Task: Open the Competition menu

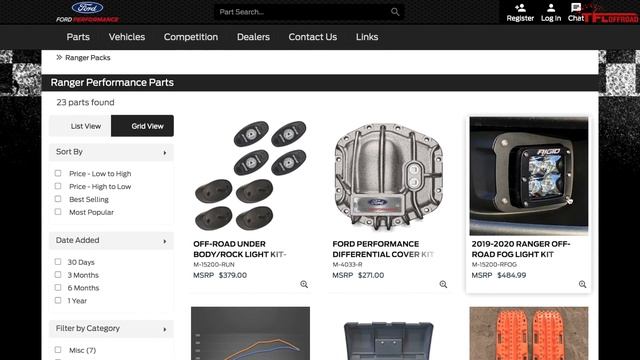Action: coord(191,37)
